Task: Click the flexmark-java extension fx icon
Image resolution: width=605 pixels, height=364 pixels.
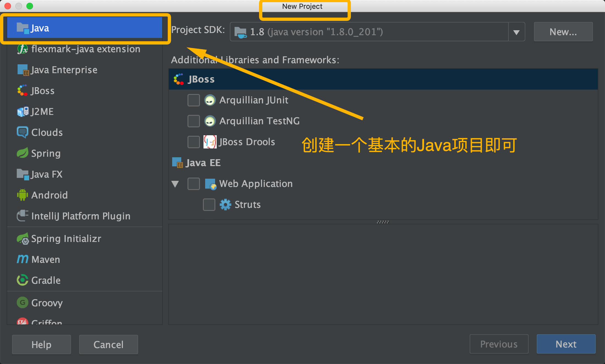Action: (23, 49)
